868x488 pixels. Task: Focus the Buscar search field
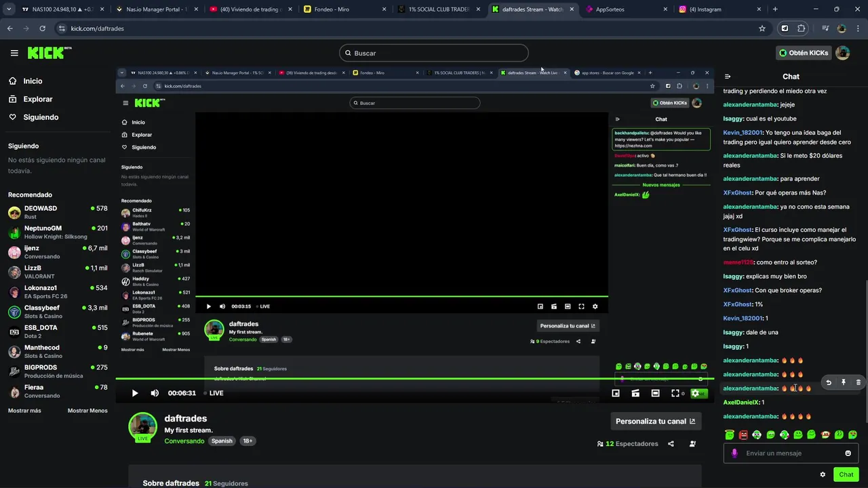[434, 53]
